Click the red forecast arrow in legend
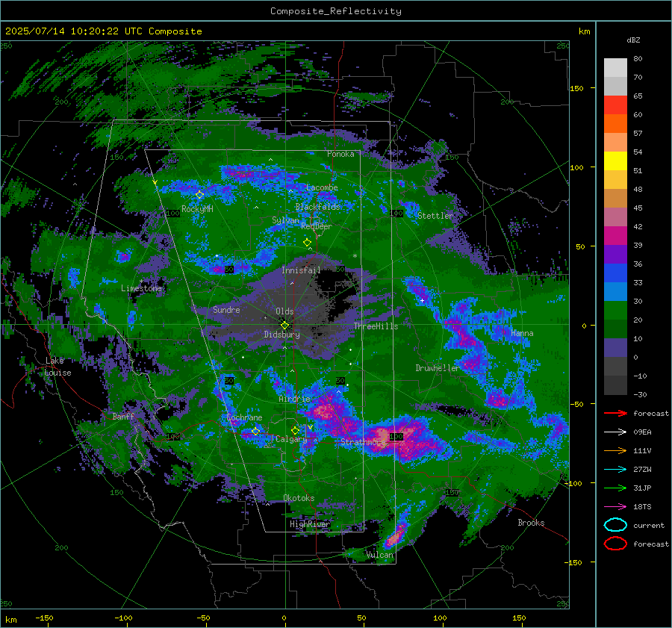This screenshot has height=628, width=672. point(615,413)
